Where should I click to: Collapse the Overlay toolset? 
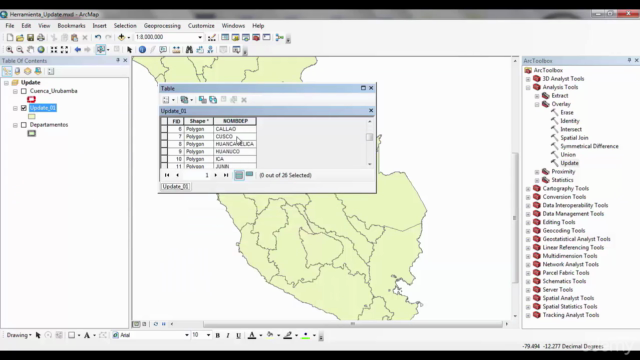(537, 104)
